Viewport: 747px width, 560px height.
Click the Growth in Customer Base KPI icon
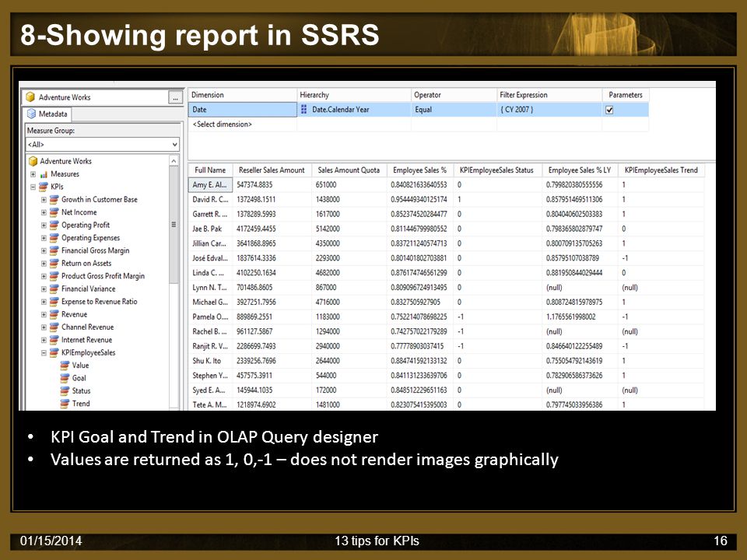click(54, 200)
